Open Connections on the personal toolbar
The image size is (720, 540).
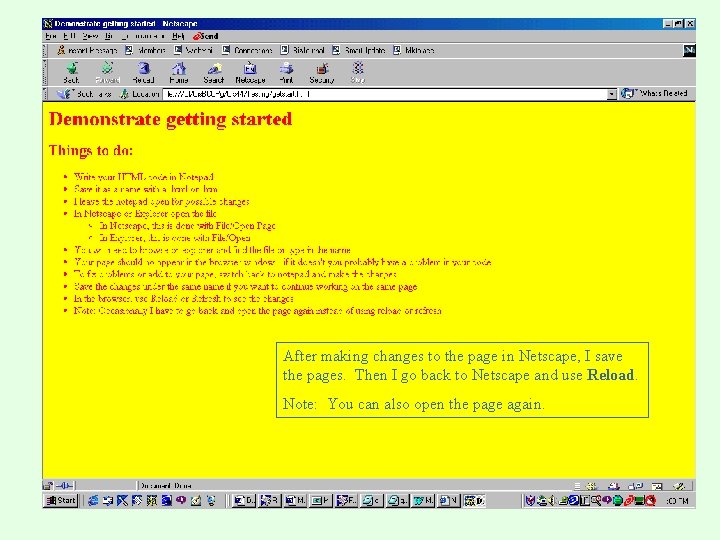tap(248, 51)
